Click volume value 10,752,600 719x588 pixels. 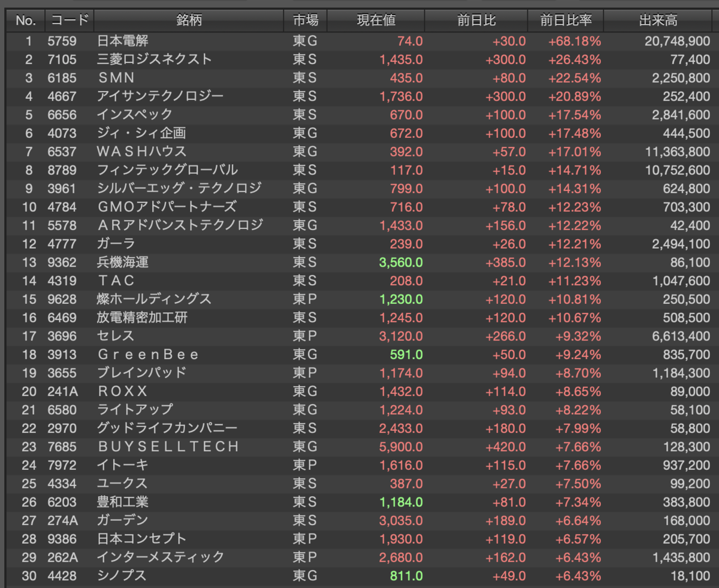click(678, 170)
